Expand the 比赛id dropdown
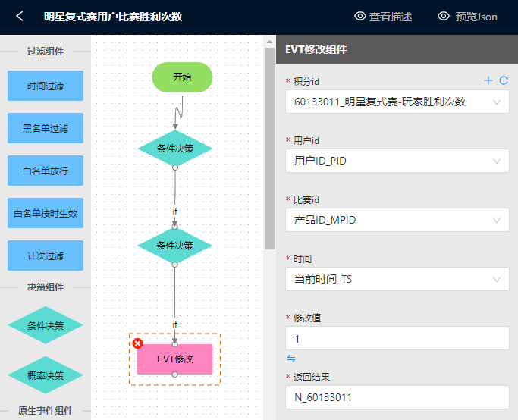 397,220
